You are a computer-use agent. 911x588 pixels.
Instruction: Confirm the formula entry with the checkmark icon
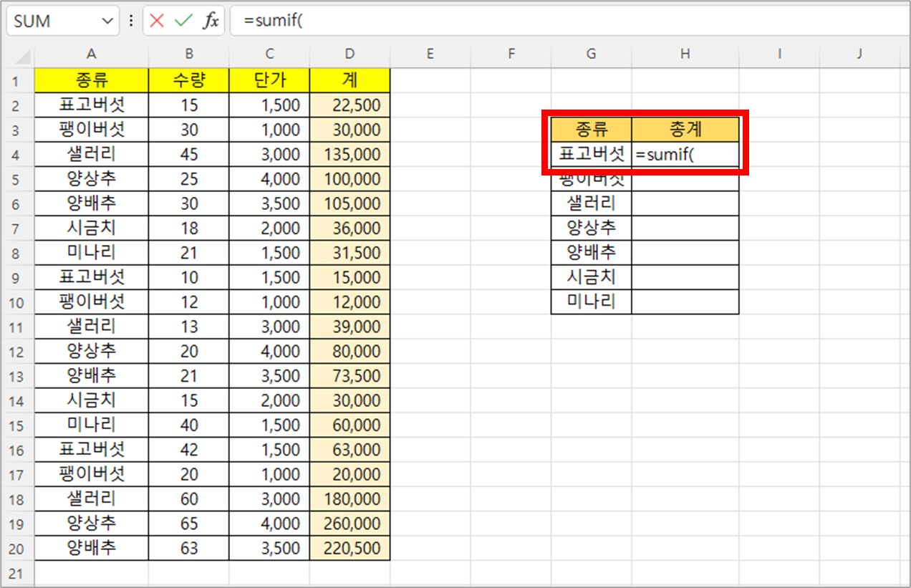click(184, 21)
